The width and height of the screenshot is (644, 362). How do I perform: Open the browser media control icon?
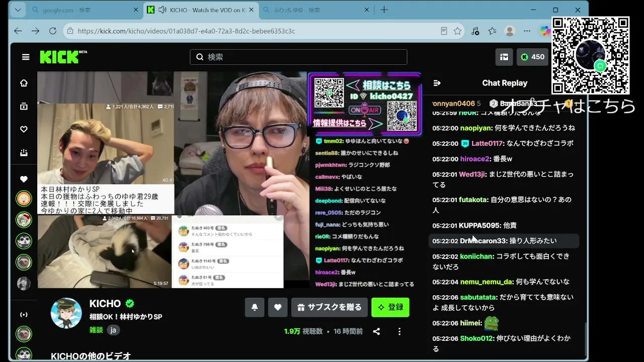(x=475, y=31)
